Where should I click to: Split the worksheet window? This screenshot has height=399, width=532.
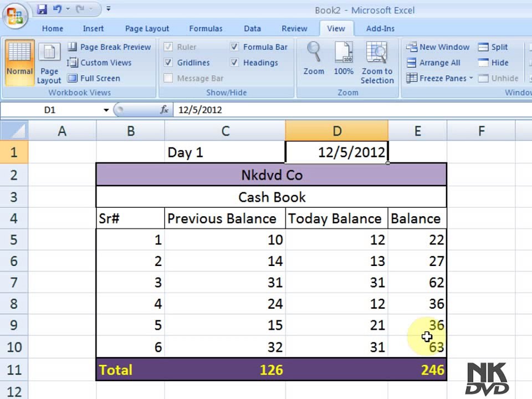coord(493,47)
